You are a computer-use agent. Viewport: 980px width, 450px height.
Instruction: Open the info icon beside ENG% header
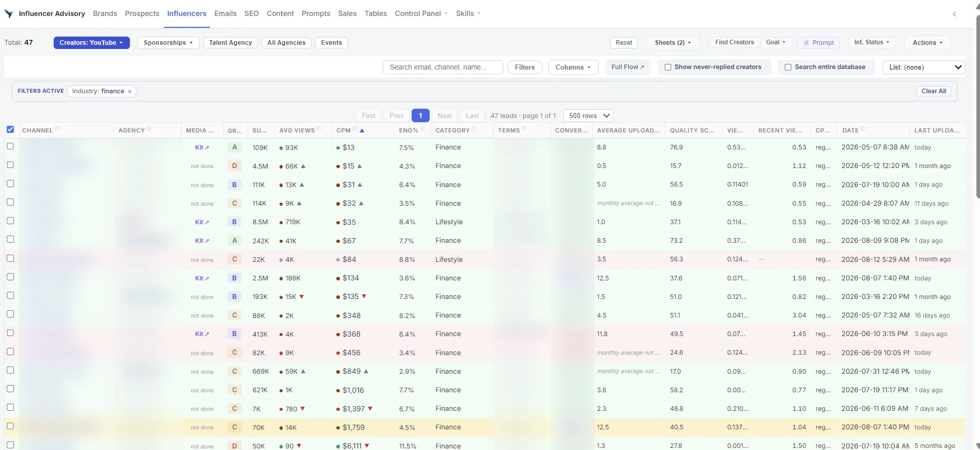click(422, 129)
